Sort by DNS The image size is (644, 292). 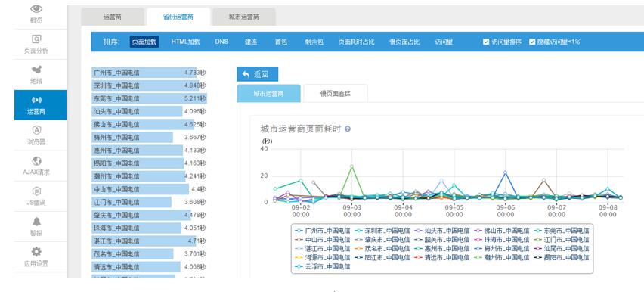(221, 42)
